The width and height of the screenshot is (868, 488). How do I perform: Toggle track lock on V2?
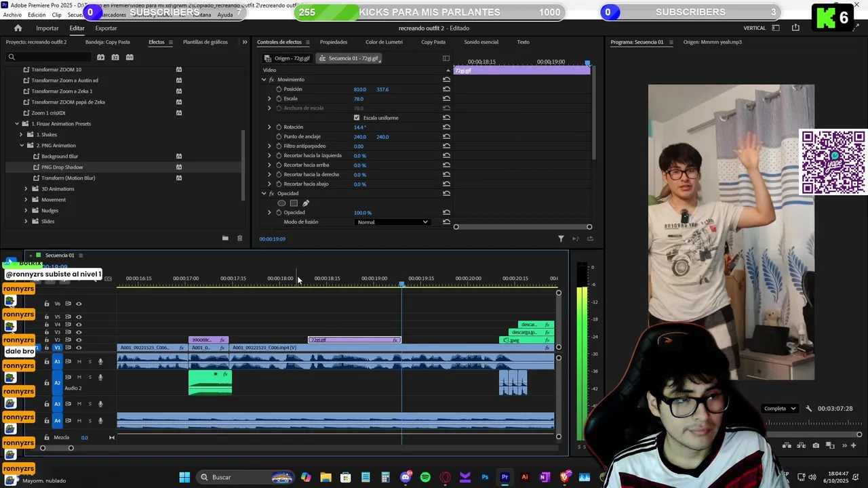[47, 340]
